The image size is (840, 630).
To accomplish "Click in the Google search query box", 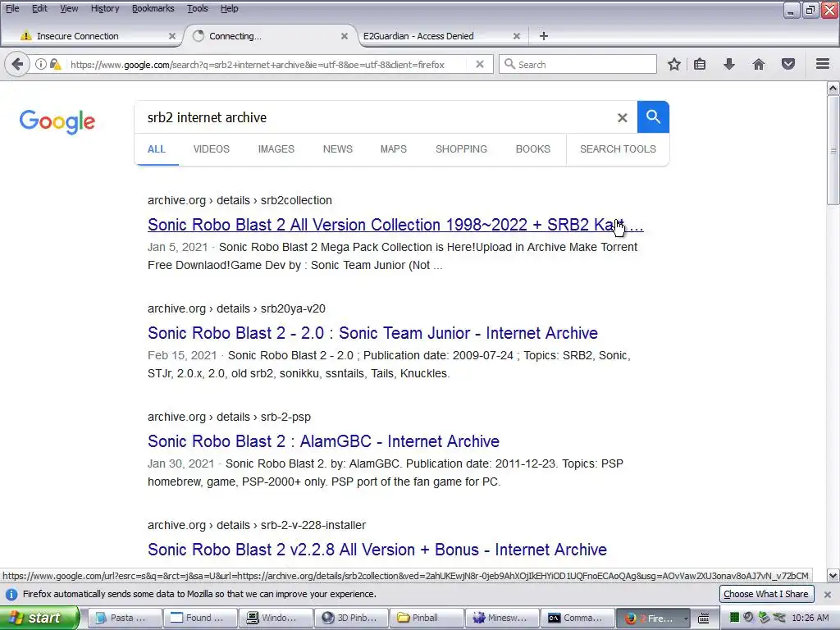I will click(x=375, y=117).
